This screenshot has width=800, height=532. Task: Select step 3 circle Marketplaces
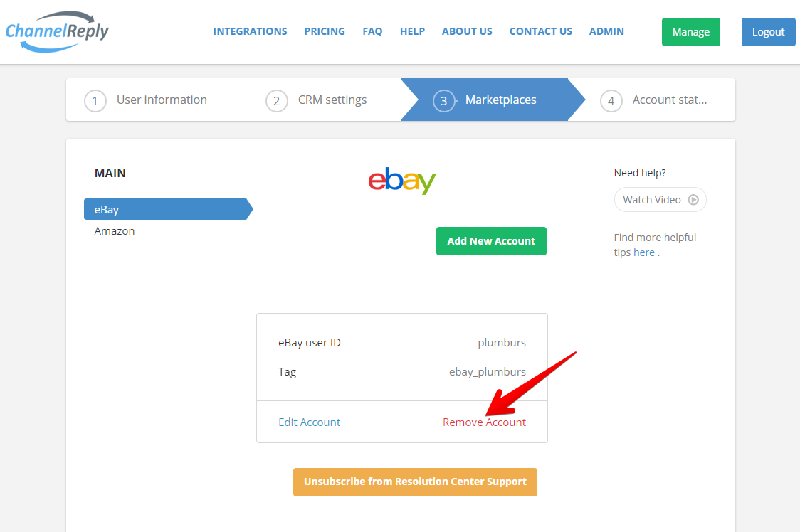pos(444,100)
